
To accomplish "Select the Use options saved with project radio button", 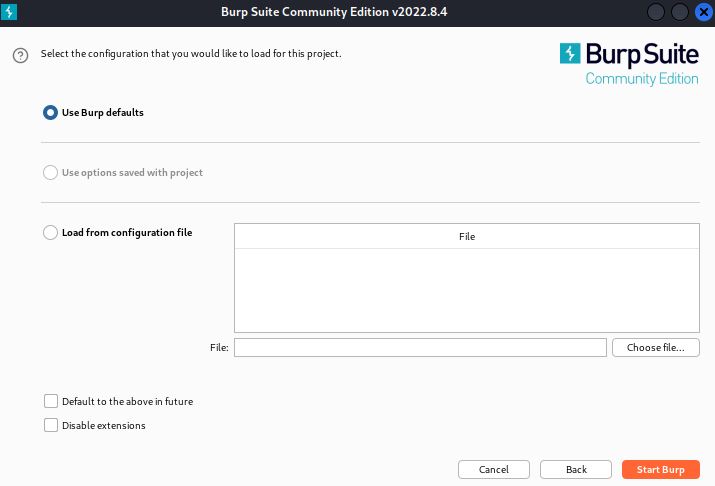I will tap(50, 173).
